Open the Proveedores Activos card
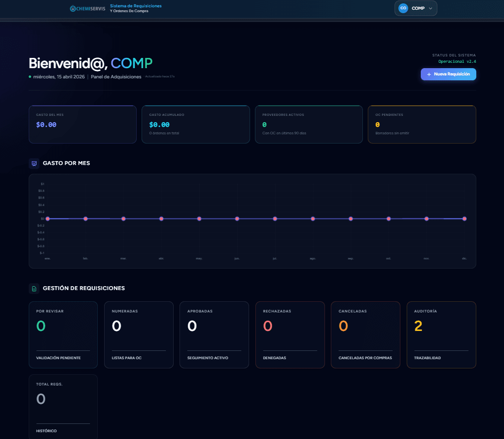The height and width of the screenshot is (439, 504). (308, 125)
